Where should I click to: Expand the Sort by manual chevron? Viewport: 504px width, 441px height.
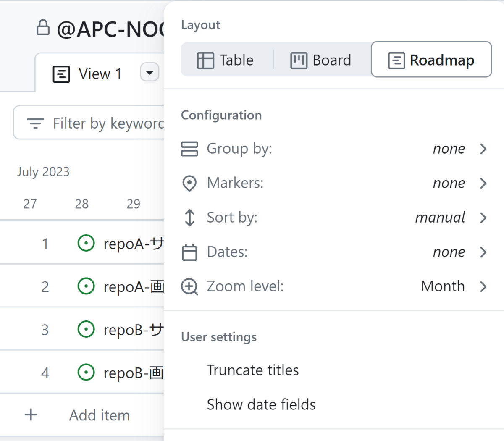[483, 218]
